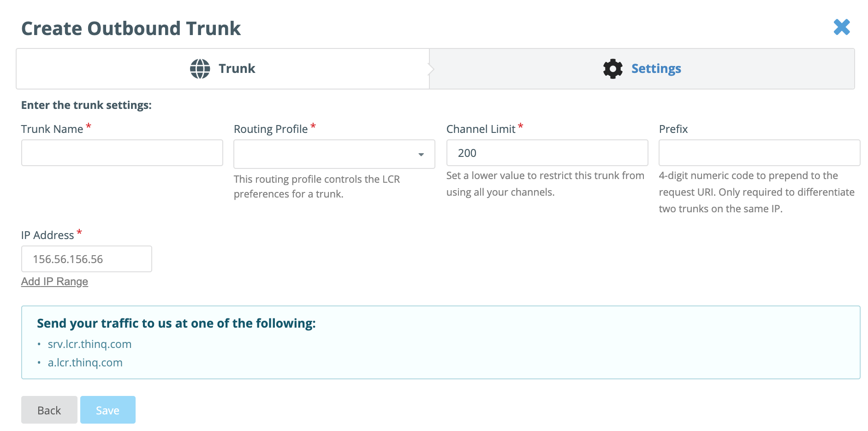Expand the Routing Profile combo box

(x=334, y=154)
